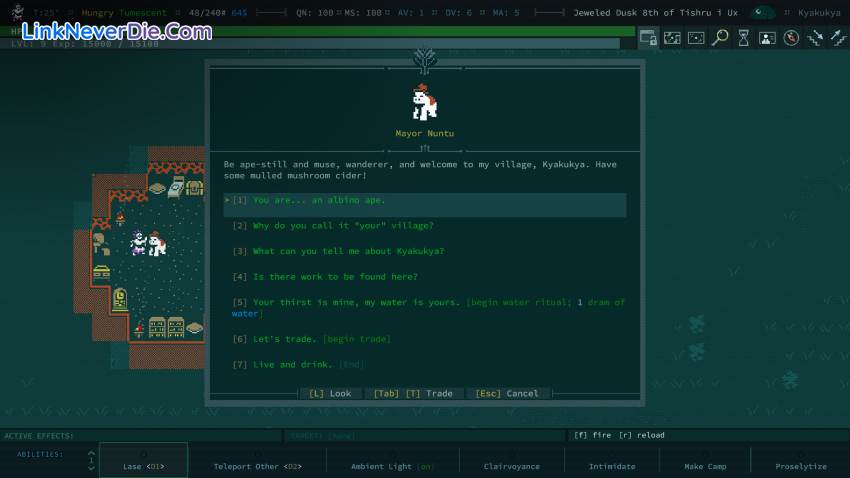
Task: Click the window lock icon in toolbar
Action: [648, 38]
